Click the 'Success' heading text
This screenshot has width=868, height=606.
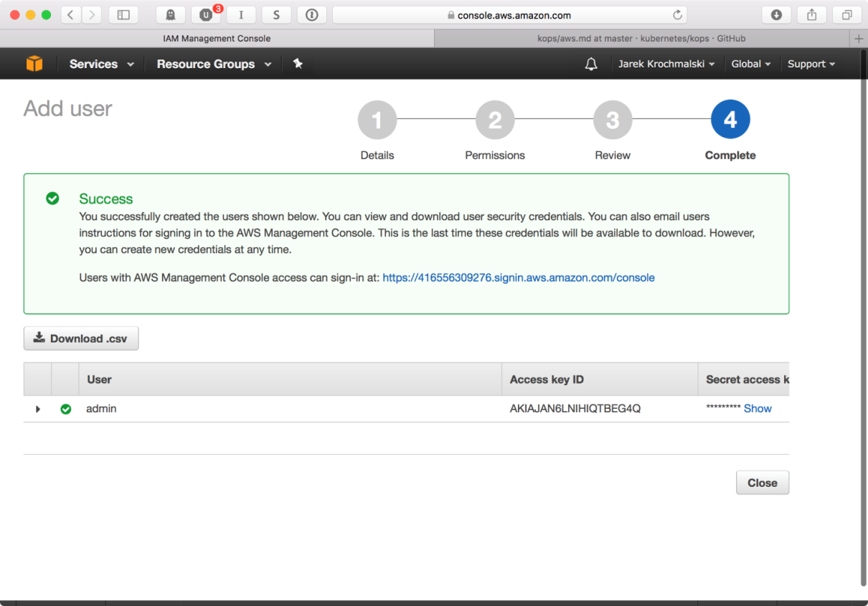(x=106, y=199)
